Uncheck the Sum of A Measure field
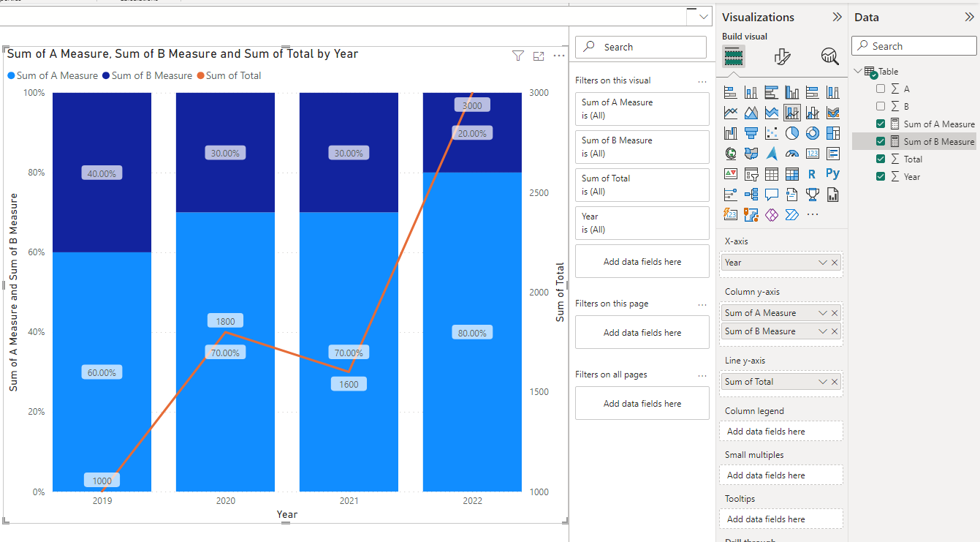 coord(881,124)
